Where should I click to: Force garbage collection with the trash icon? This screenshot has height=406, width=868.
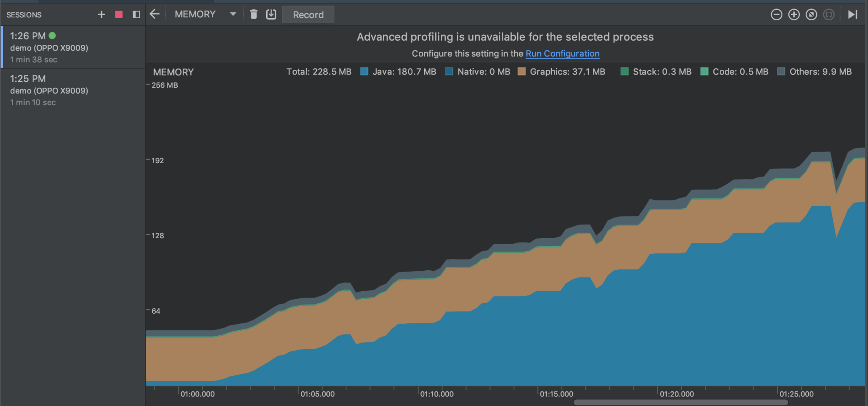[x=253, y=14]
